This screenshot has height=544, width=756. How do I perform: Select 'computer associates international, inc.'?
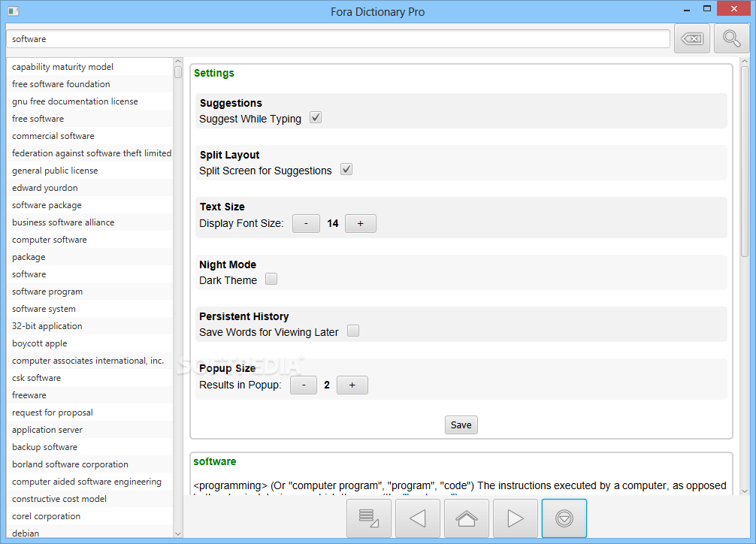coord(89,361)
